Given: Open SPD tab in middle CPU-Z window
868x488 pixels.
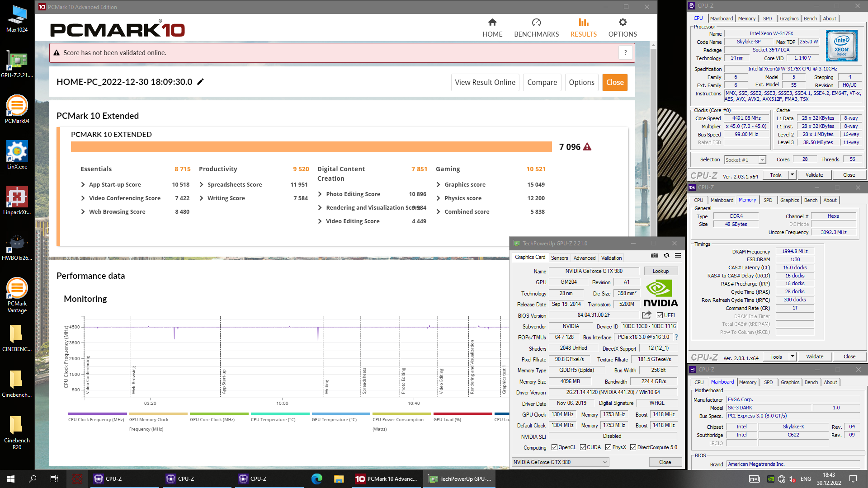Looking at the screenshot, I should (768, 200).
